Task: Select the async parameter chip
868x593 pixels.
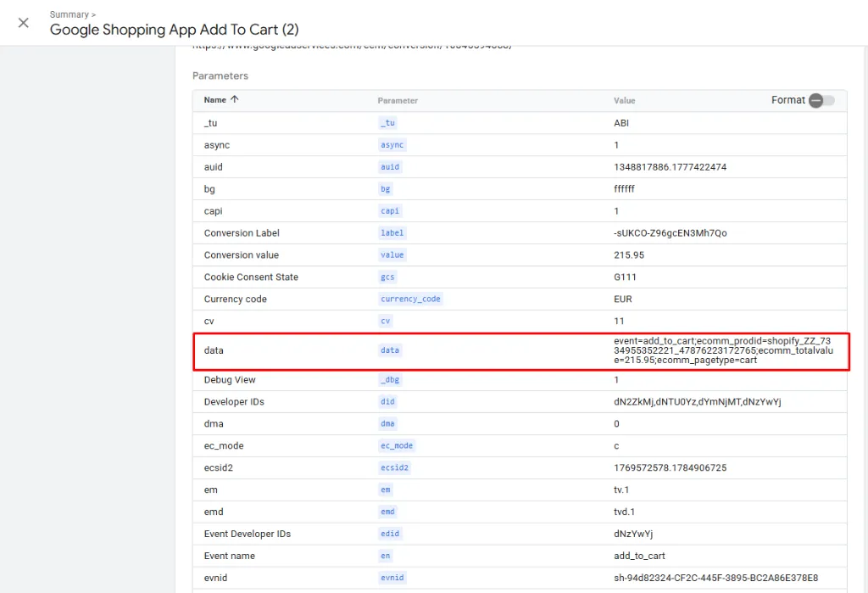Action: point(392,145)
